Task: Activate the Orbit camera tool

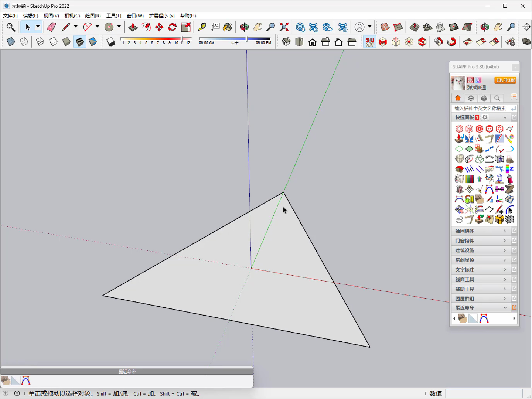Action: pyautogui.click(x=244, y=27)
